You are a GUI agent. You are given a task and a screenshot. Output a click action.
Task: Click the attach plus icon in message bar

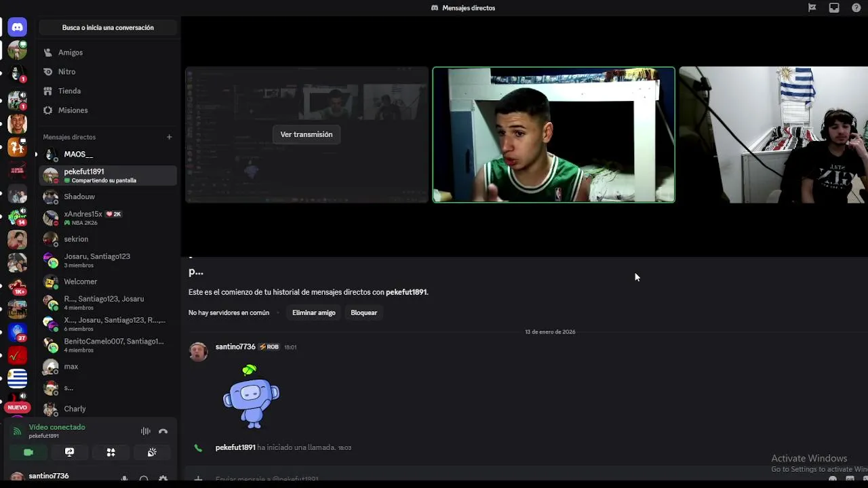(x=198, y=479)
